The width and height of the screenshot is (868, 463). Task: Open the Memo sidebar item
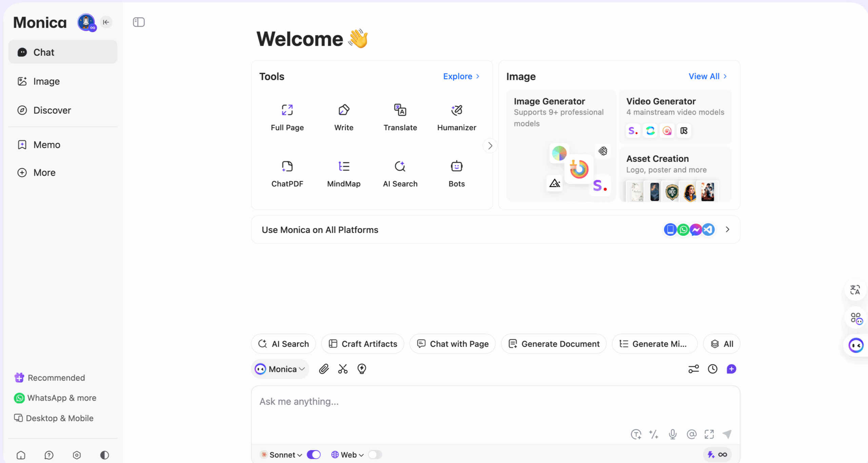[x=47, y=145]
